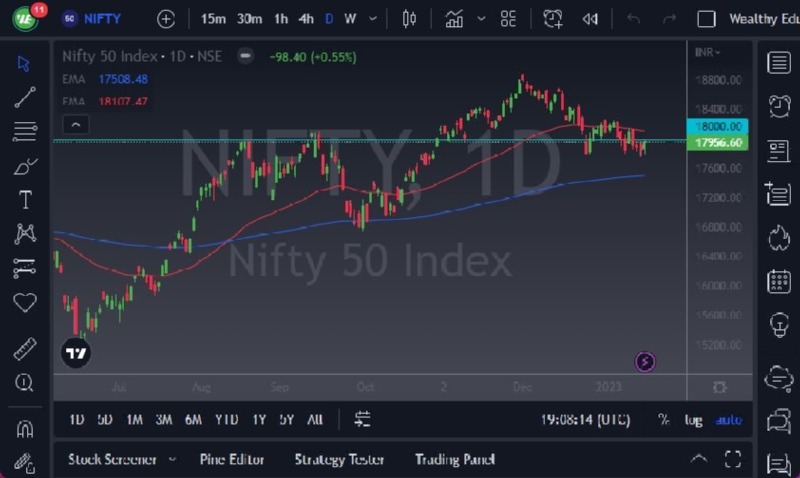
Task: Select the daily D timeframe
Action: pos(329,19)
